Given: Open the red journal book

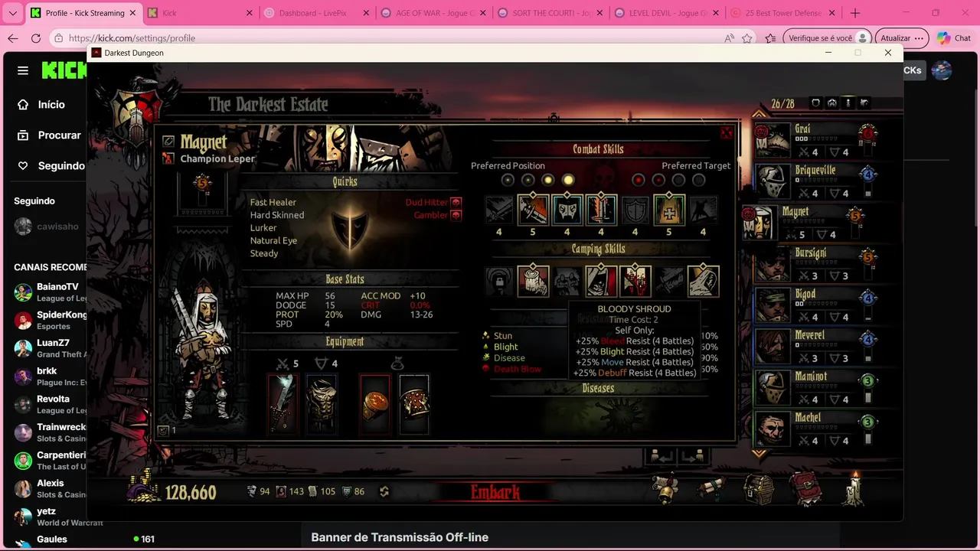Looking at the screenshot, I should tap(805, 489).
